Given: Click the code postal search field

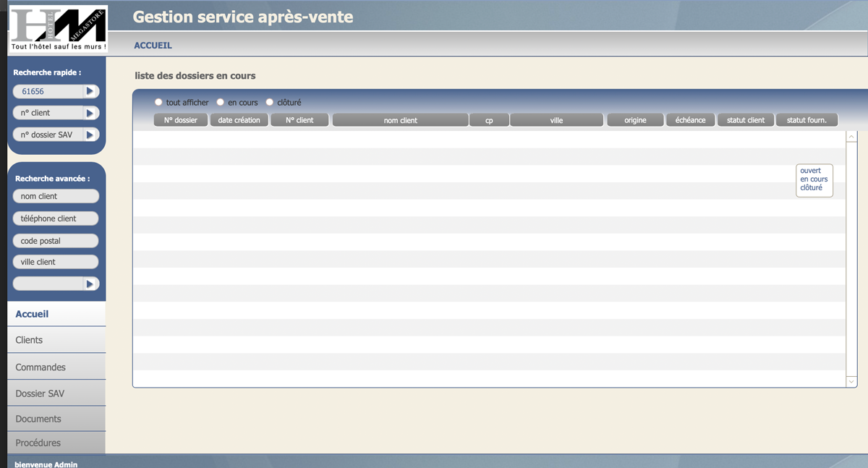Looking at the screenshot, I should tap(56, 241).
